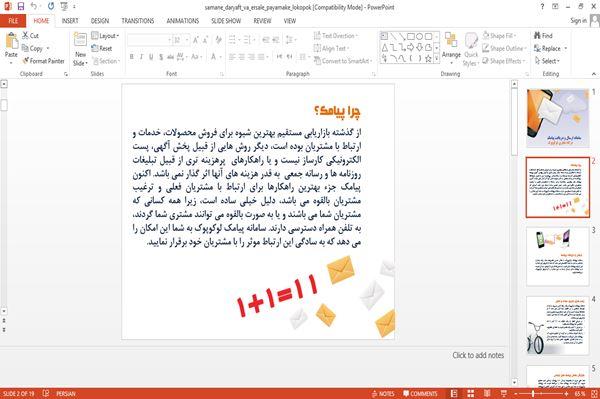Reset the slide layout

point(102,49)
